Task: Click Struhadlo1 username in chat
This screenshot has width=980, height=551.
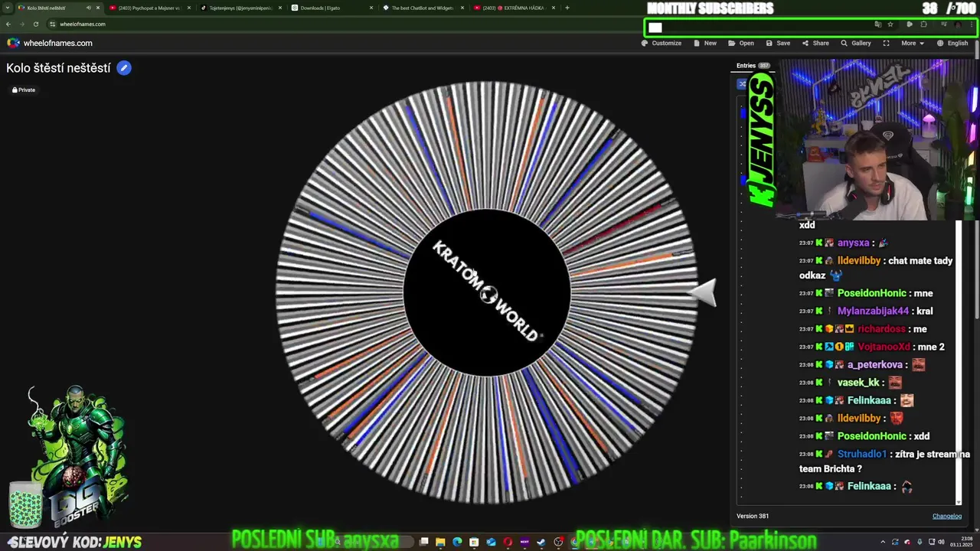Action: 861,454
